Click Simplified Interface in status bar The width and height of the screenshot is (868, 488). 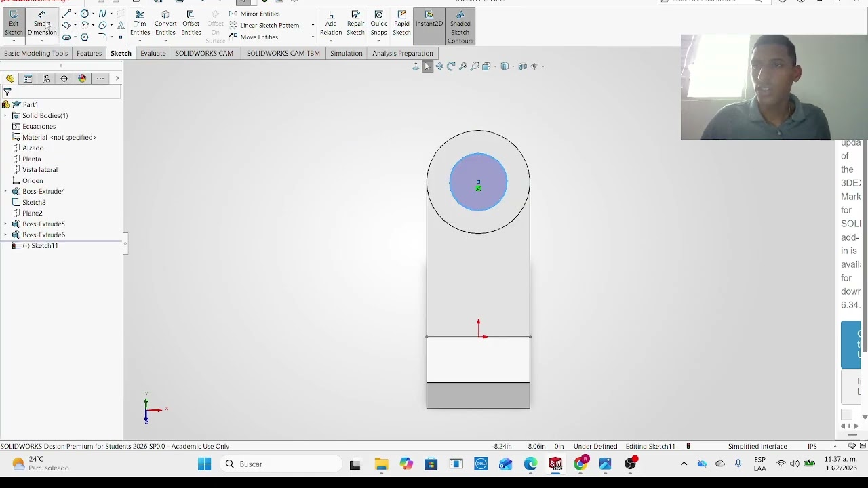click(x=757, y=447)
